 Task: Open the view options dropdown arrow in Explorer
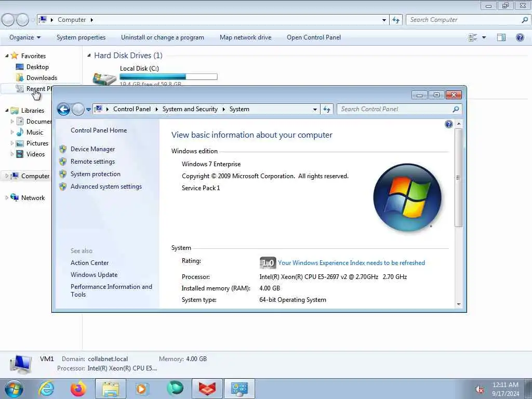coord(484,37)
